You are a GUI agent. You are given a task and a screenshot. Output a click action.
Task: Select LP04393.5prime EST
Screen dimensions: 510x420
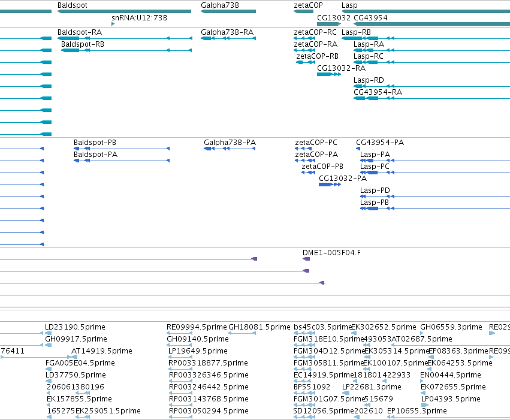coord(425,405)
